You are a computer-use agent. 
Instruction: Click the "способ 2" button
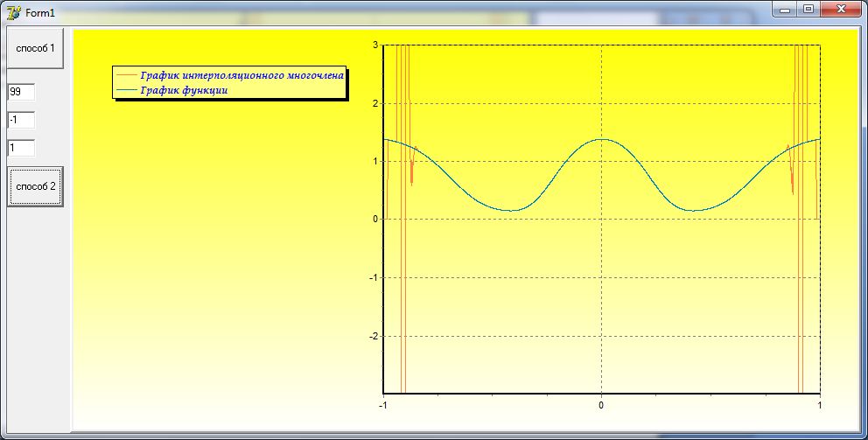point(35,186)
